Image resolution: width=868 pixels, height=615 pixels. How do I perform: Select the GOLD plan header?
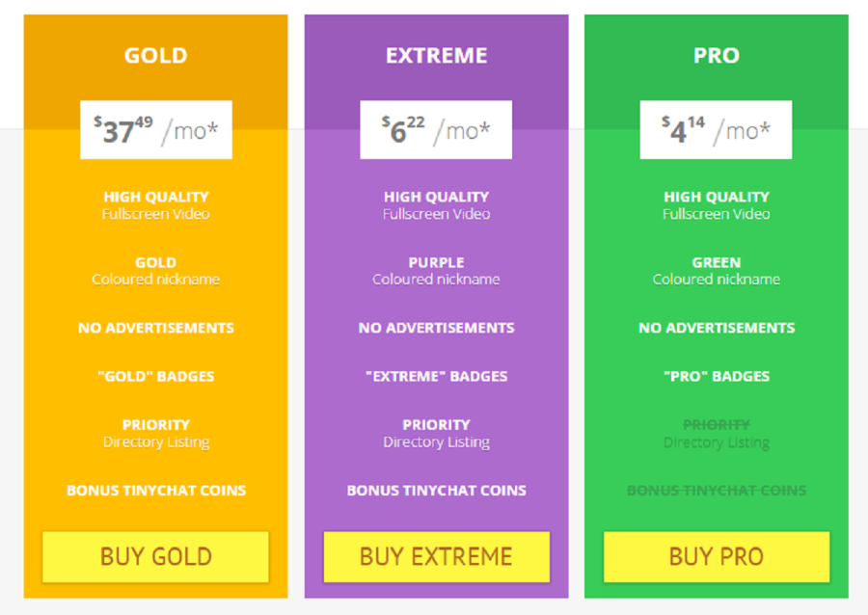(x=154, y=56)
